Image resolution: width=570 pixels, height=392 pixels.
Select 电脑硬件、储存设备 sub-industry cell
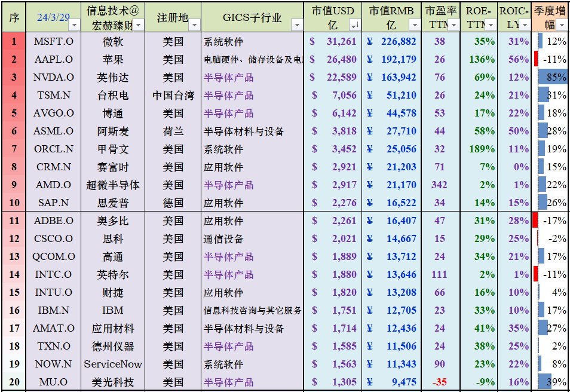pos(252,59)
